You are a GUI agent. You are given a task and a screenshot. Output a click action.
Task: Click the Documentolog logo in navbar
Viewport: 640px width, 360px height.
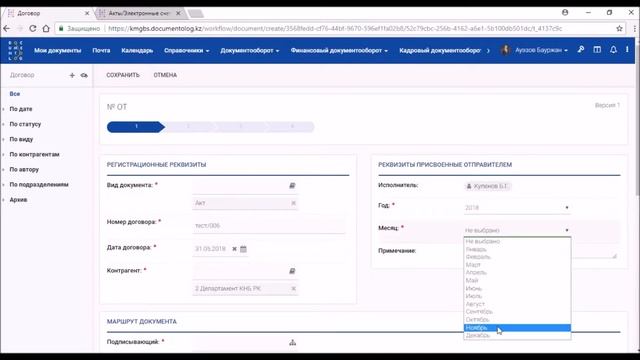(x=15, y=51)
